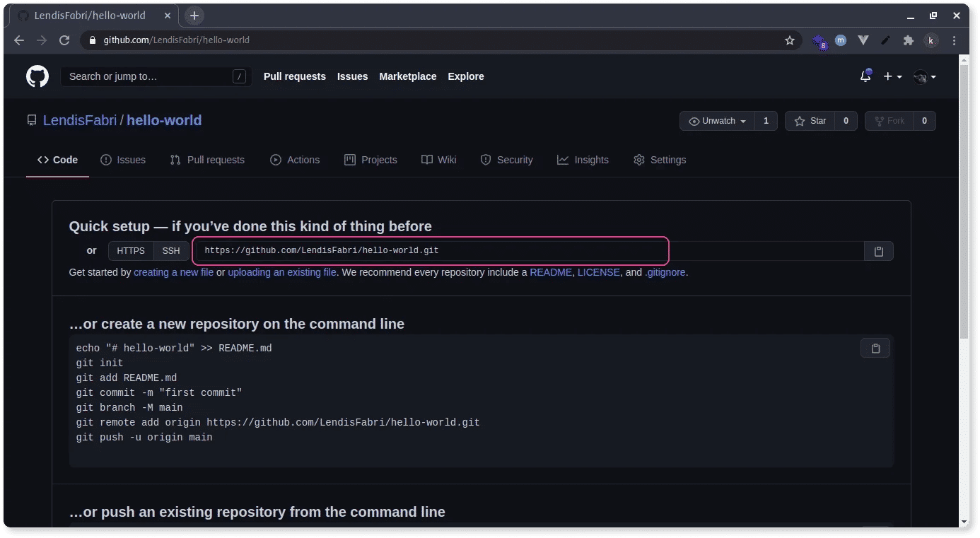Follow the uploading an existing file link
Image resolution: width=980 pixels, height=538 pixels.
click(x=282, y=272)
